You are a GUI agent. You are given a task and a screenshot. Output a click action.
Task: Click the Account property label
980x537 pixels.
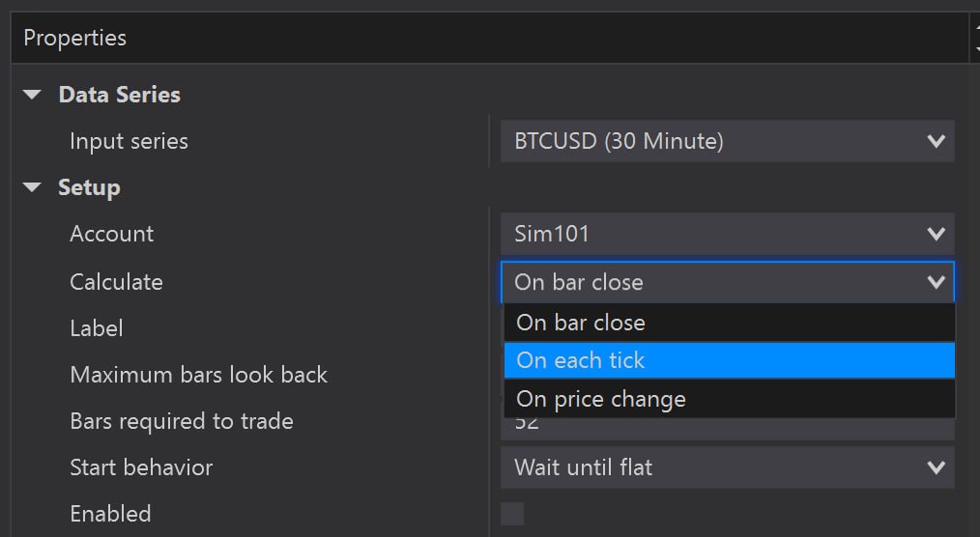[111, 234]
